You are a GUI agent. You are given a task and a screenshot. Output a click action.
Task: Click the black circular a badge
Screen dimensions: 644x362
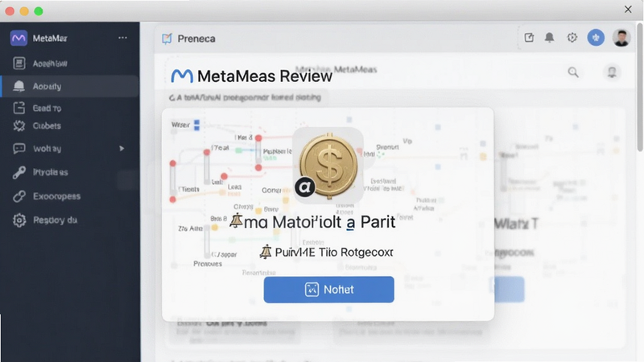click(x=305, y=187)
